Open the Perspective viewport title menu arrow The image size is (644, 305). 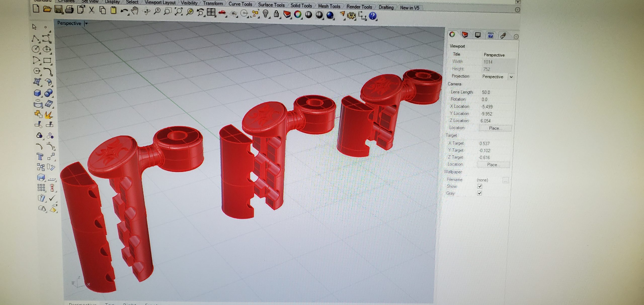tap(86, 23)
